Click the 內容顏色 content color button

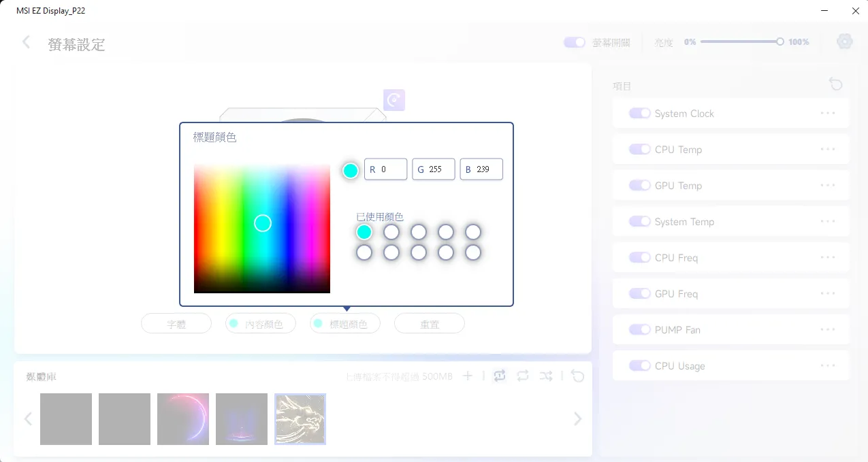point(261,324)
